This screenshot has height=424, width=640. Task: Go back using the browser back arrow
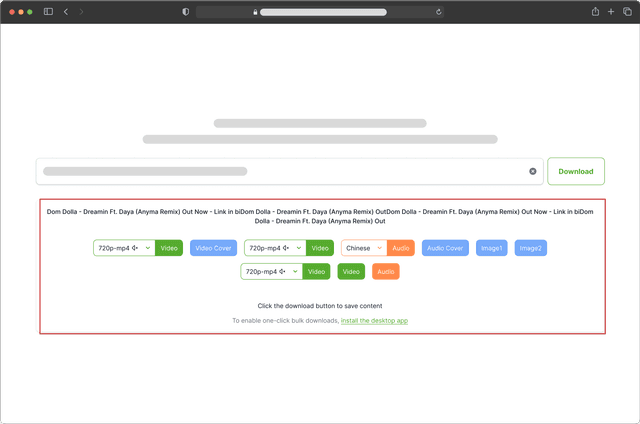tap(66, 11)
